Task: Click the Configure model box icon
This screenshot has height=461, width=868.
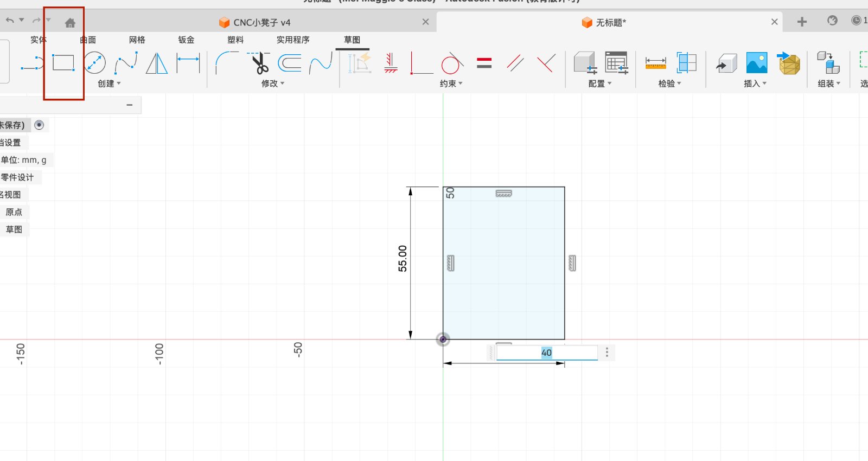Action: pos(585,63)
